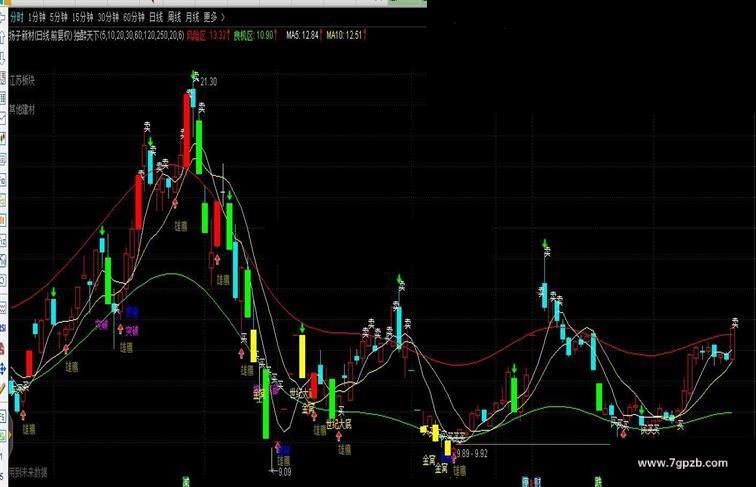
Task: Click the 跌 marker at chart bottom
Action: tap(598, 481)
